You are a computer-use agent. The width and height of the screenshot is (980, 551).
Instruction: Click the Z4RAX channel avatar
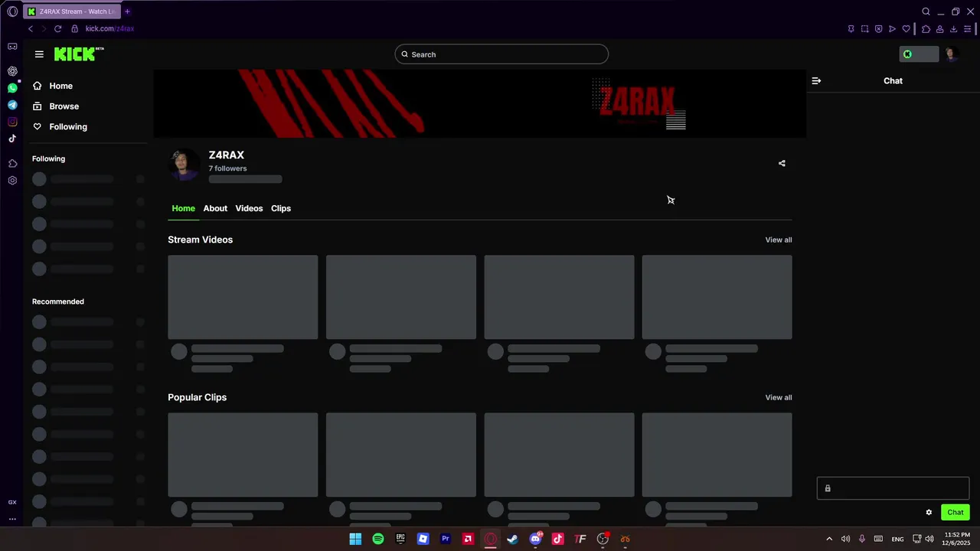[x=184, y=164]
